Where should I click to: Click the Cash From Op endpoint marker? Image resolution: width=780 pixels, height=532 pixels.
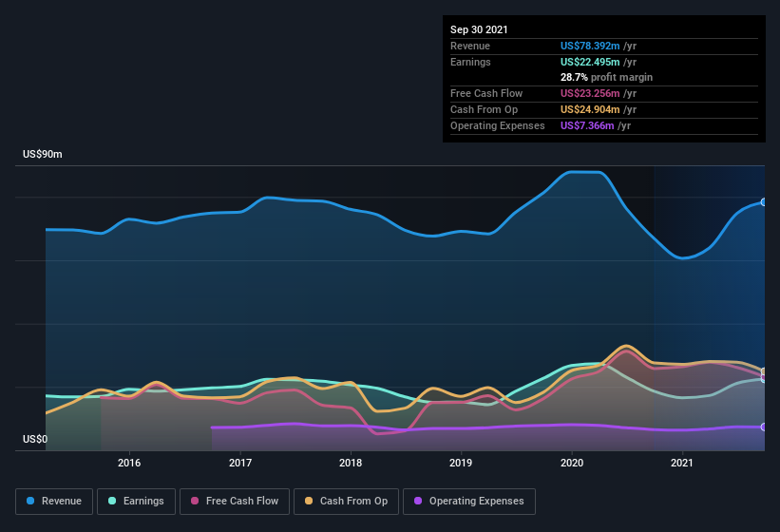(764, 371)
